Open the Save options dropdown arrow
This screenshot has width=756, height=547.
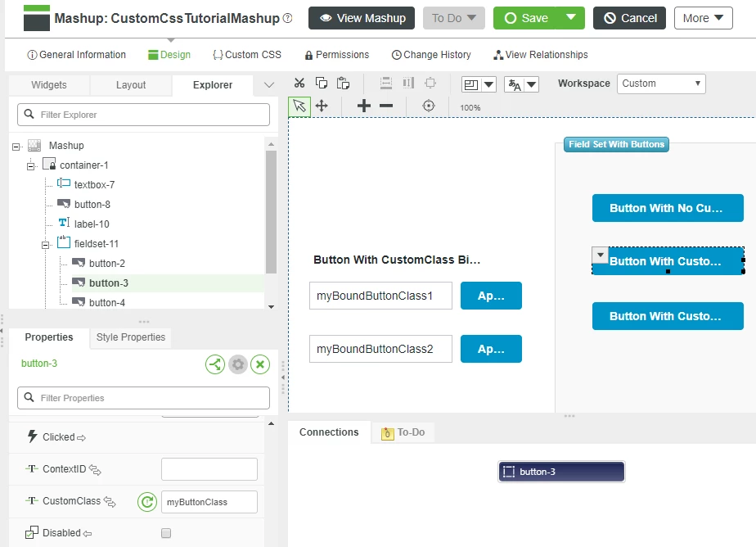click(x=571, y=18)
